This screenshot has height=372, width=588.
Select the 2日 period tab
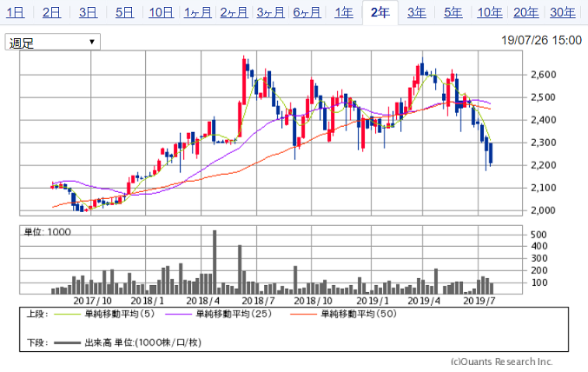(x=51, y=13)
